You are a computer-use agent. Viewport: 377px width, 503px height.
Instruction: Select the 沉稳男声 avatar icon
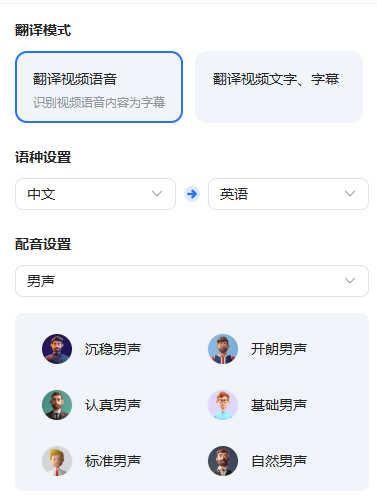coord(57,349)
